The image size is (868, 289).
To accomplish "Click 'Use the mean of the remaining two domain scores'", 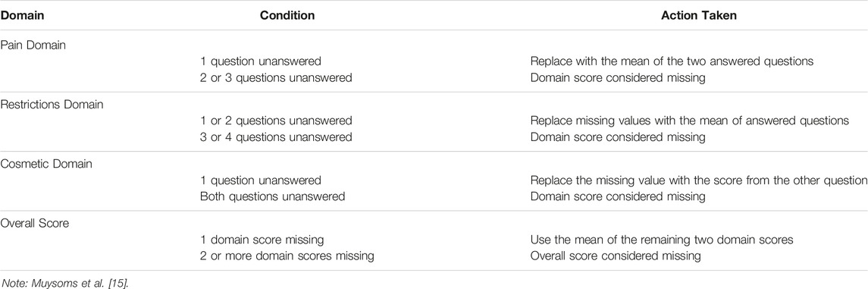I will coord(662,240).
